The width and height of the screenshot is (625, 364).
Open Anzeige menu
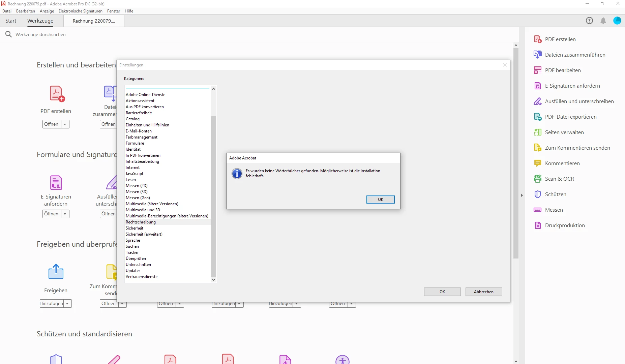pyautogui.click(x=47, y=11)
